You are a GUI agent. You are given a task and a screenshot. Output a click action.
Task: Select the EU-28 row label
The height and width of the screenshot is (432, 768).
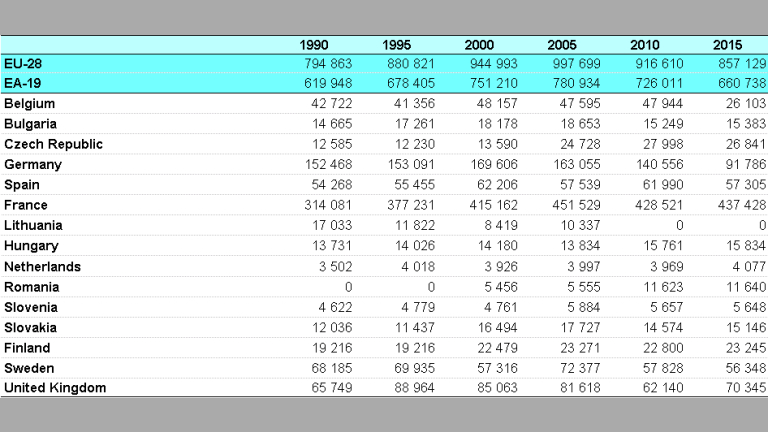[x=23, y=63]
